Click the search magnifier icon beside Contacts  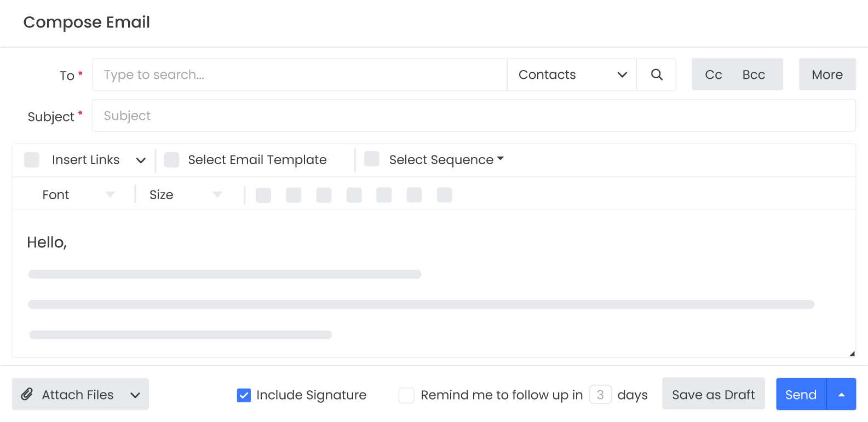point(657,74)
